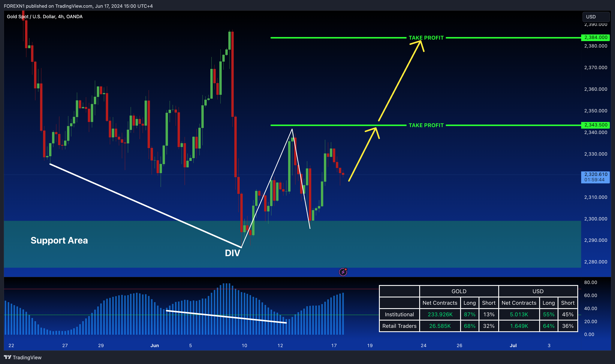Viewport: 615px width, 364px height.
Task: Click the current price label 2,320.610
Action: click(x=596, y=174)
